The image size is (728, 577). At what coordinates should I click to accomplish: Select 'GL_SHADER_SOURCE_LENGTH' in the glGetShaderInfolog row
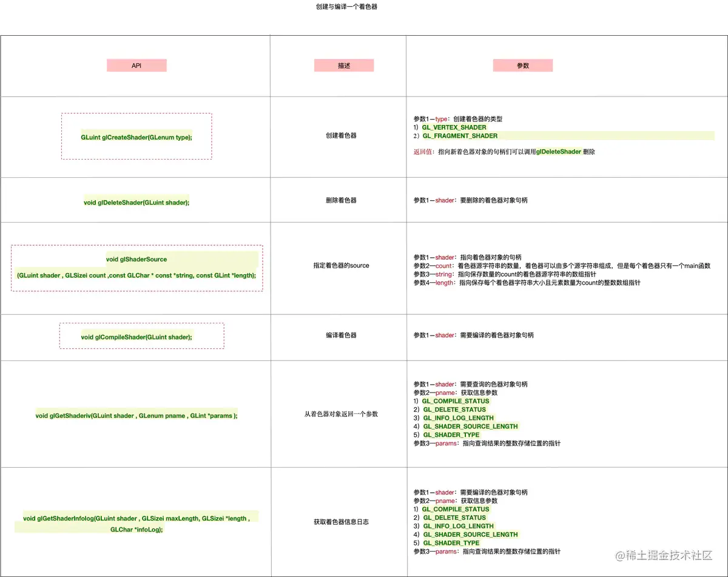(x=471, y=535)
